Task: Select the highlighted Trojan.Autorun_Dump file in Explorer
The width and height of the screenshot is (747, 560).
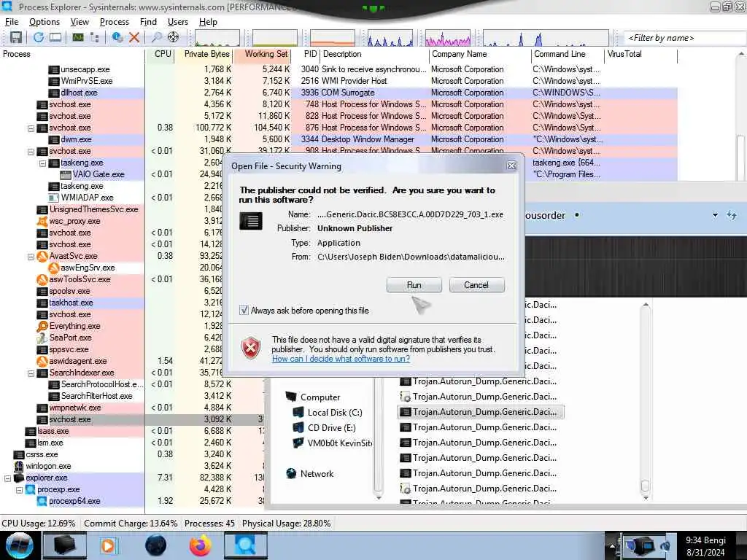Action: pos(480,412)
